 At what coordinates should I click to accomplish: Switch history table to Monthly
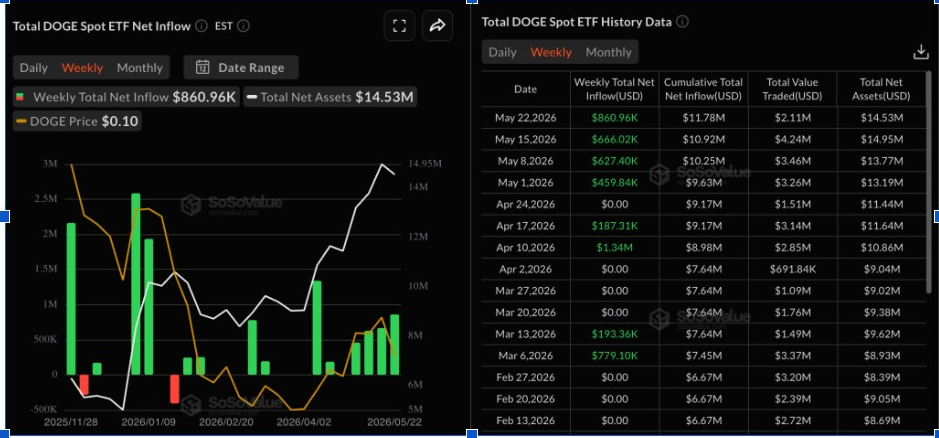pos(608,52)
